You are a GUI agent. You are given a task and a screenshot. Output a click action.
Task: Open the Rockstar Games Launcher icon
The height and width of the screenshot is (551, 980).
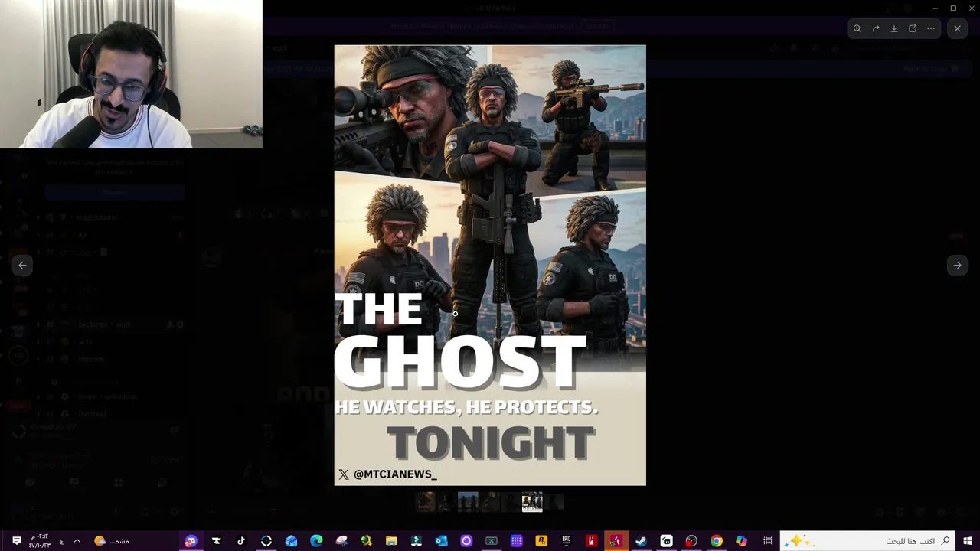point(541,541)
